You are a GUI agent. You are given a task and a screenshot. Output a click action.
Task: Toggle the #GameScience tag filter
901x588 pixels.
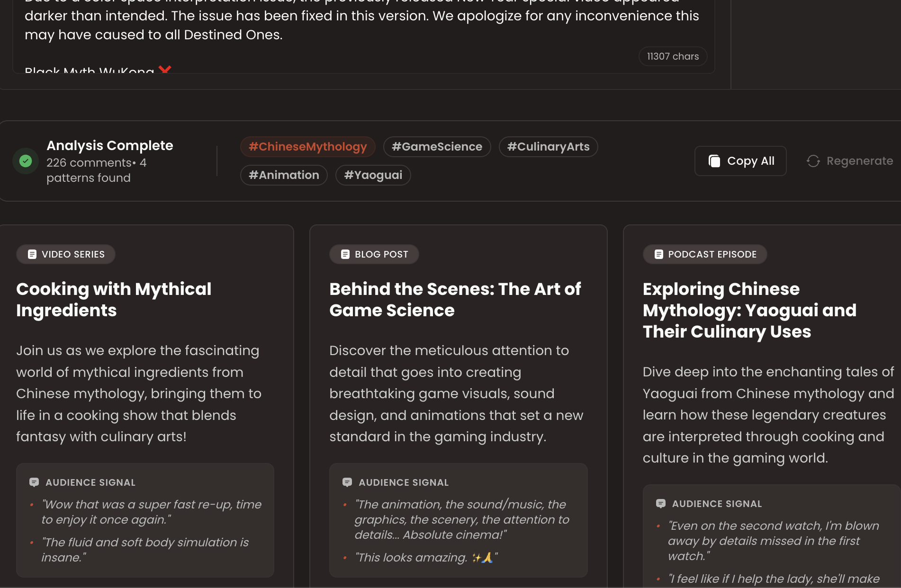436,147
